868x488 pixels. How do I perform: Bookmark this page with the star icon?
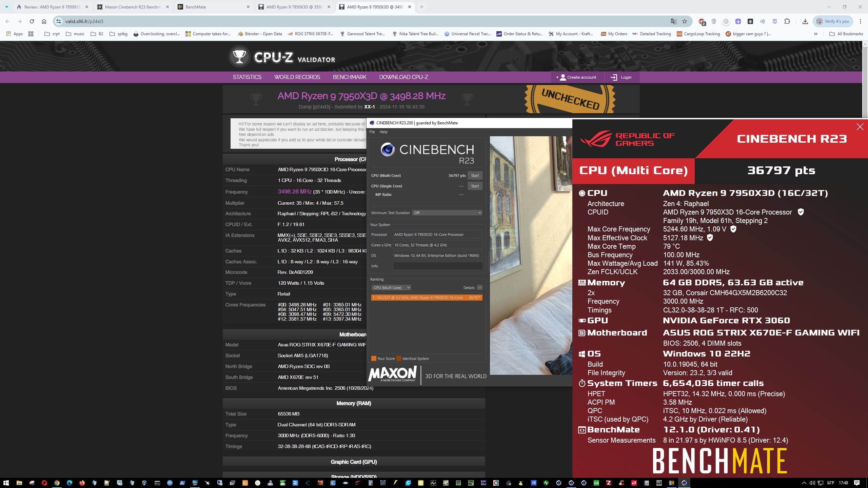[x=685, y=21]
